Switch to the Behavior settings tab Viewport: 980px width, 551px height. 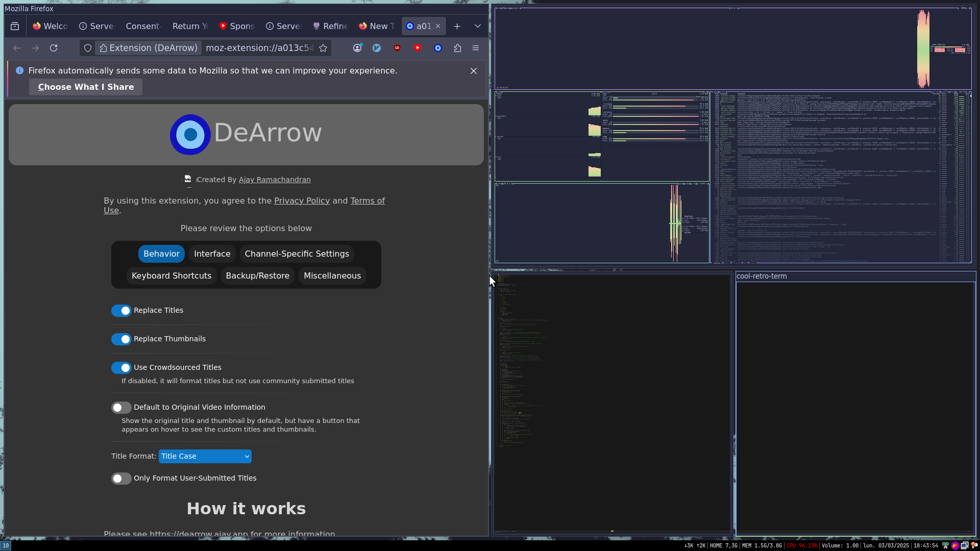point(161,254)
